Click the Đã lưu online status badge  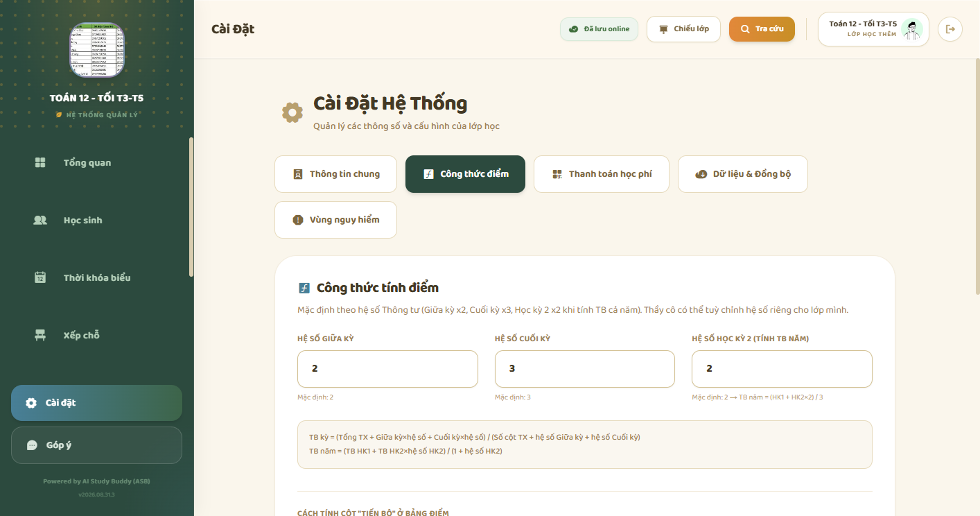(599, 29)
